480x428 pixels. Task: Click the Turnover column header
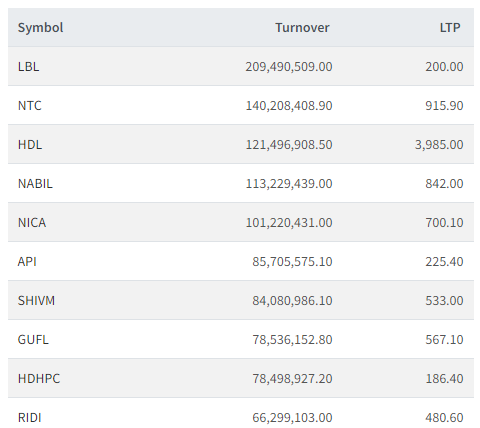302,28
